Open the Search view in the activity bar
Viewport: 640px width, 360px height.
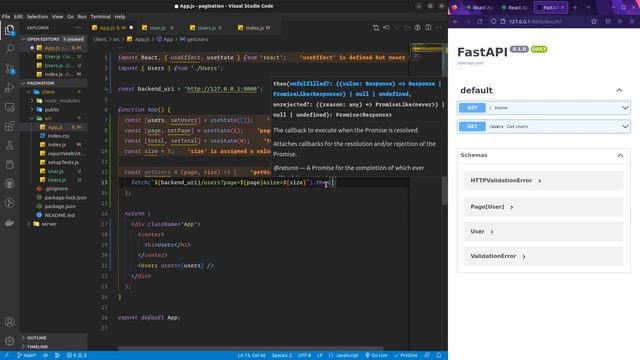coord(9,49)
